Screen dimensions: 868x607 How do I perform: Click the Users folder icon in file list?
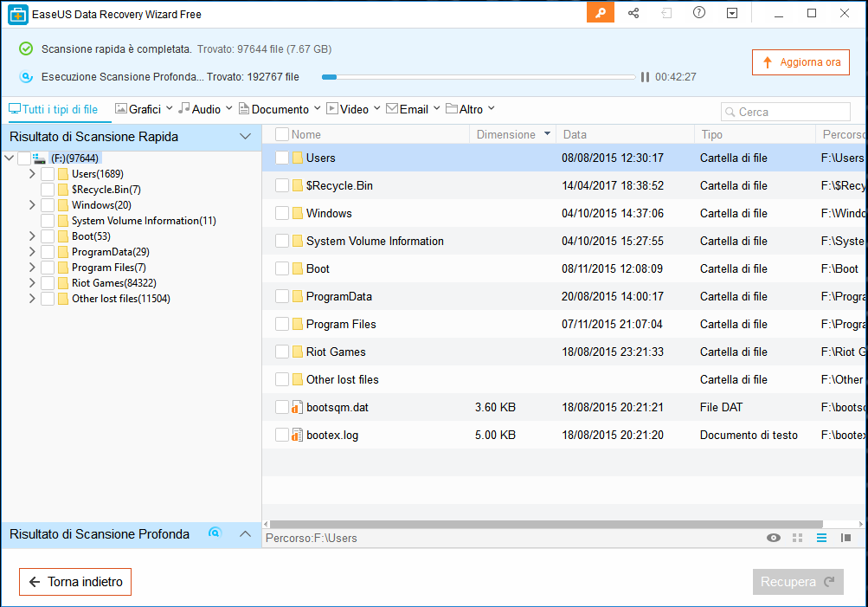pyautogui.click(x=298, y=158)
